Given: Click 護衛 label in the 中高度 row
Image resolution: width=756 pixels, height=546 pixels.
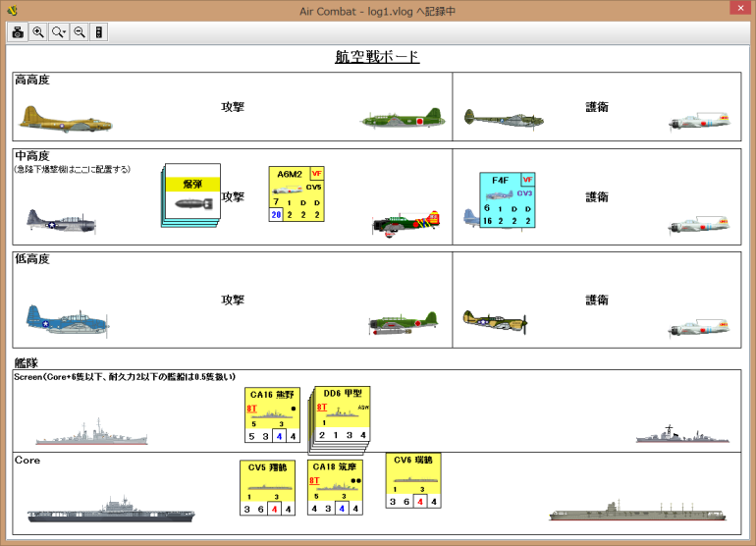Looking at the screenshot, I should tap(597, 196).
